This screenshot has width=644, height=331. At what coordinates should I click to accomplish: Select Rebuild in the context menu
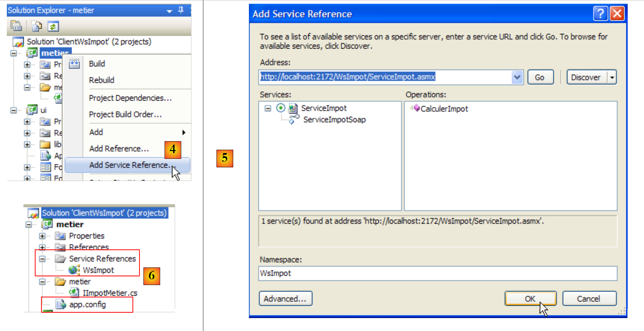pos(101,80)
